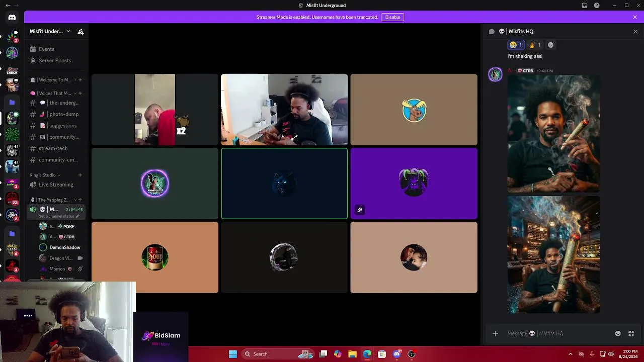Toggle the fire emoji reaction

tap(535, 45)
